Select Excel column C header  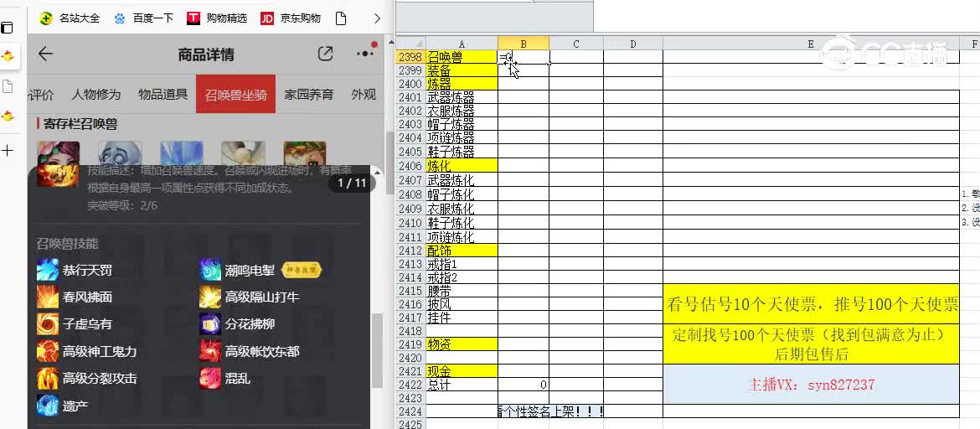tap(575, 44)
